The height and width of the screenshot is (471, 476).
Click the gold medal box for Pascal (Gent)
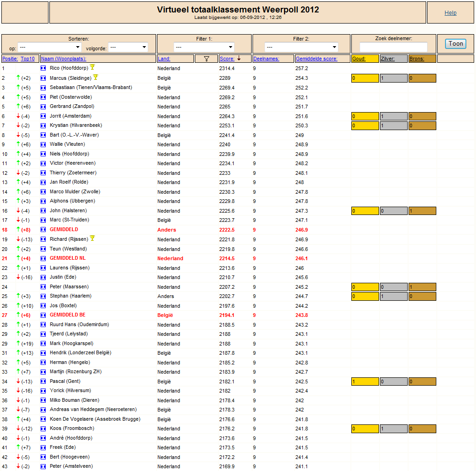pyautogui.click(x=365, y=382)
